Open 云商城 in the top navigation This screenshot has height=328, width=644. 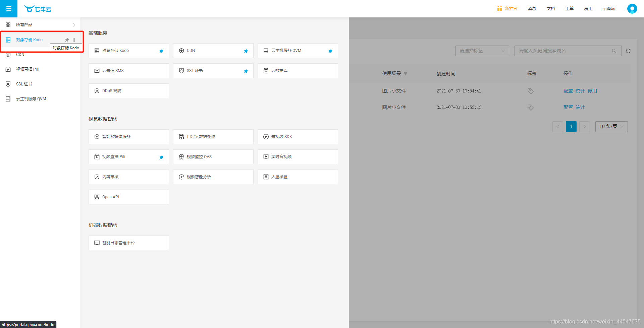pos(609,9)
